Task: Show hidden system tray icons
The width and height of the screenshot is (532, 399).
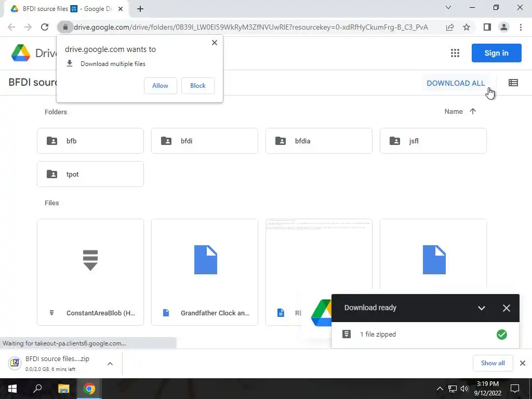Action: [x=440, y=389]
